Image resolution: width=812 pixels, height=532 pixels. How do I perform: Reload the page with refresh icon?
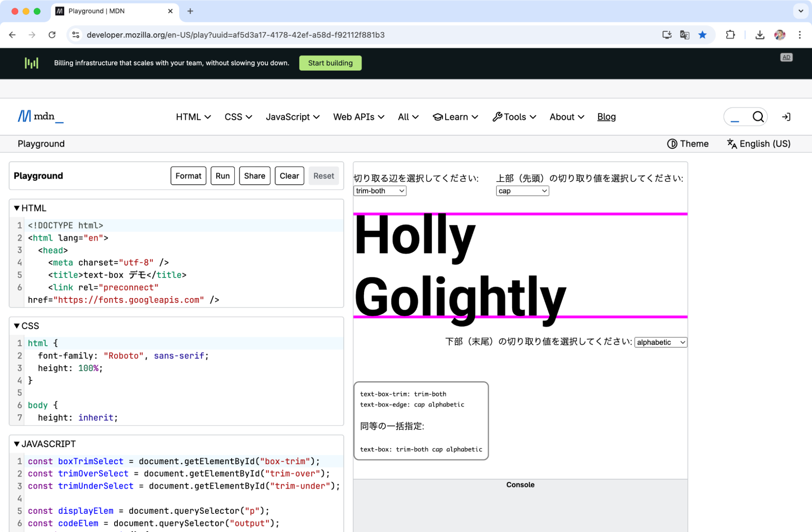pyautogui.click(x=52, y=35)
